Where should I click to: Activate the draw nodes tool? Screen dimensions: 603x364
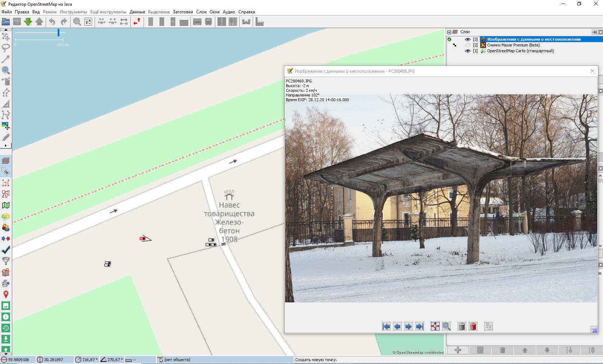[x=6, y=59]
